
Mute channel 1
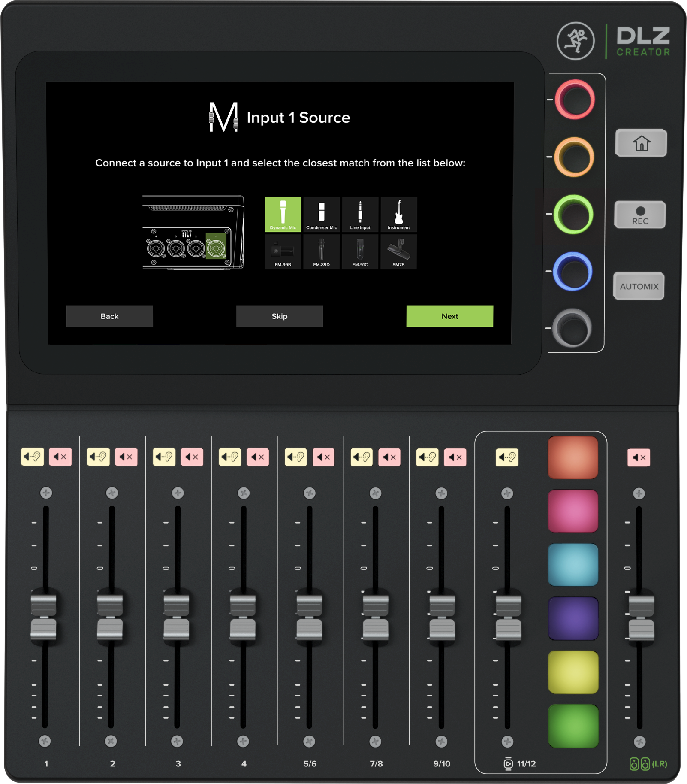(60, 457)
